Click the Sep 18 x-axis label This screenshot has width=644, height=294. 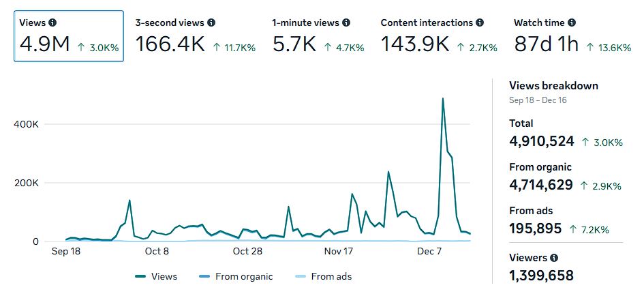(66, 251)
